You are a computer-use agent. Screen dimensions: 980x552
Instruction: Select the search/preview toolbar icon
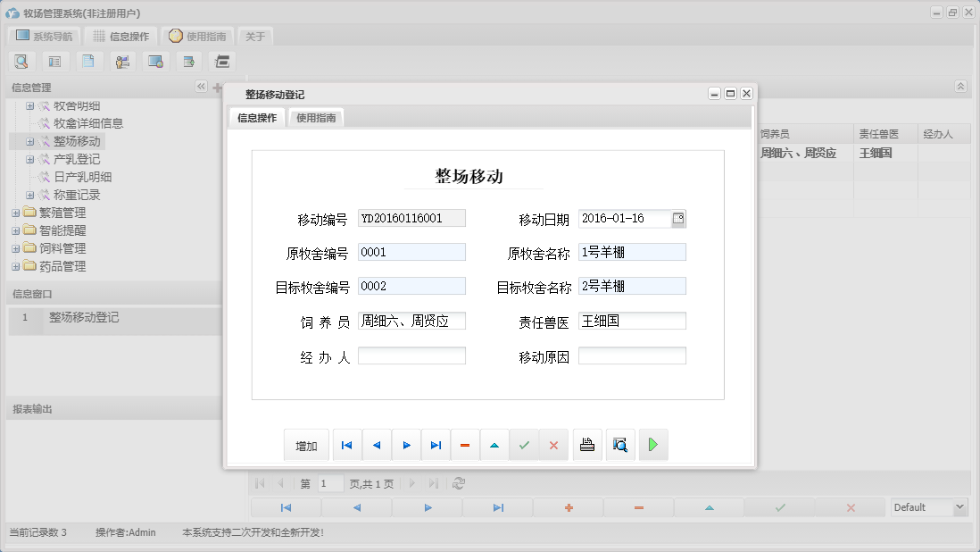[21, 62]
